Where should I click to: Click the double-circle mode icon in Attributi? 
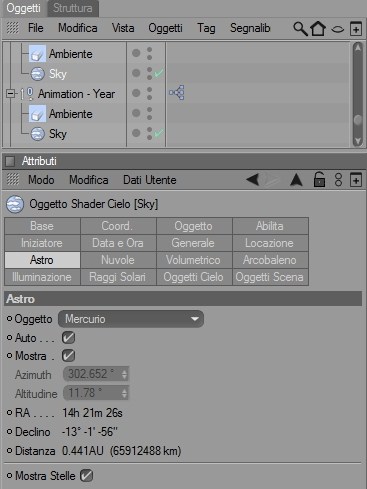pyautogui.click(x=338, y=180)
